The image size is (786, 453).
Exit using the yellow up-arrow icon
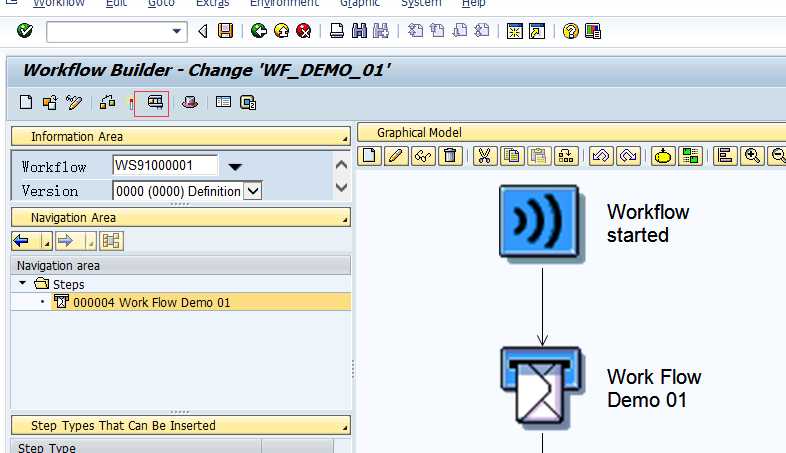(281, 31)
